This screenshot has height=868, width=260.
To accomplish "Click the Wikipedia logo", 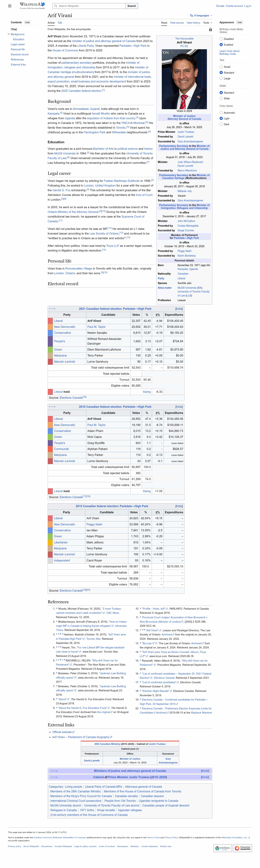I will 32,6.
